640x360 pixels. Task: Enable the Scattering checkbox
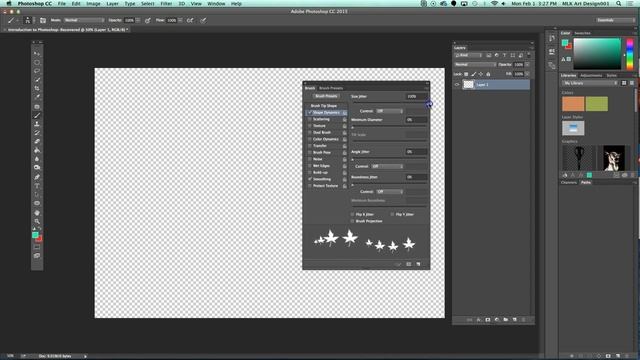(x=309, y=119)
